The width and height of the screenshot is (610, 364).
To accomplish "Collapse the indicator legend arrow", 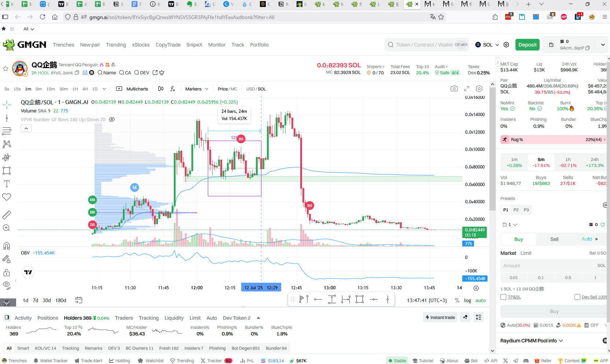I will [26, 128].
